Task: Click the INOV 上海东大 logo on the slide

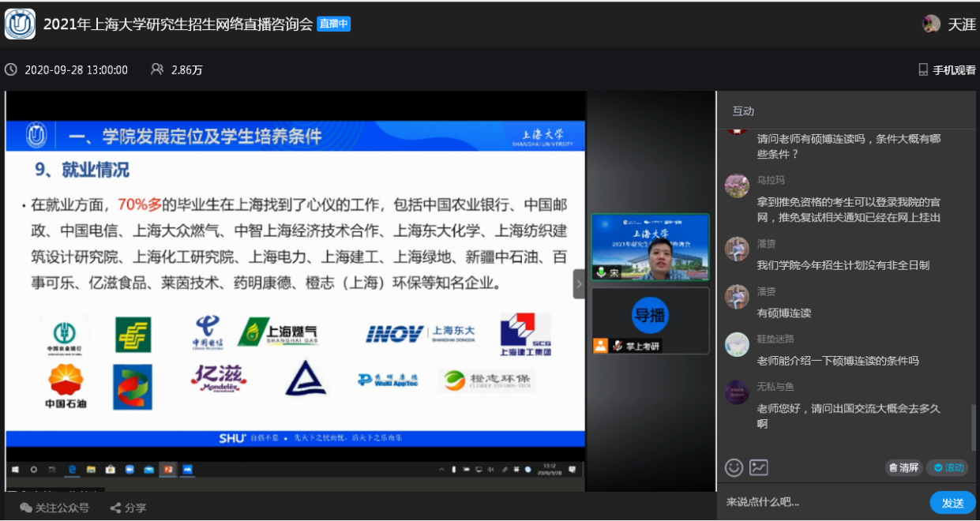Action: coord(420,333)
